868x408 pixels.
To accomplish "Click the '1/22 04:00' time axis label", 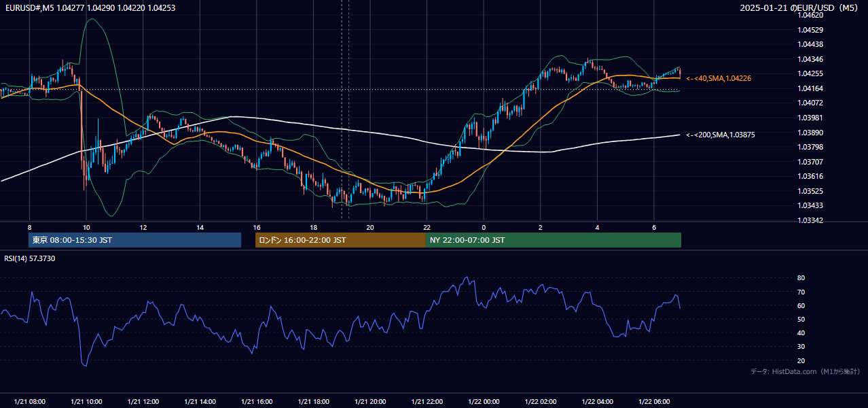I will pos(597,402).
